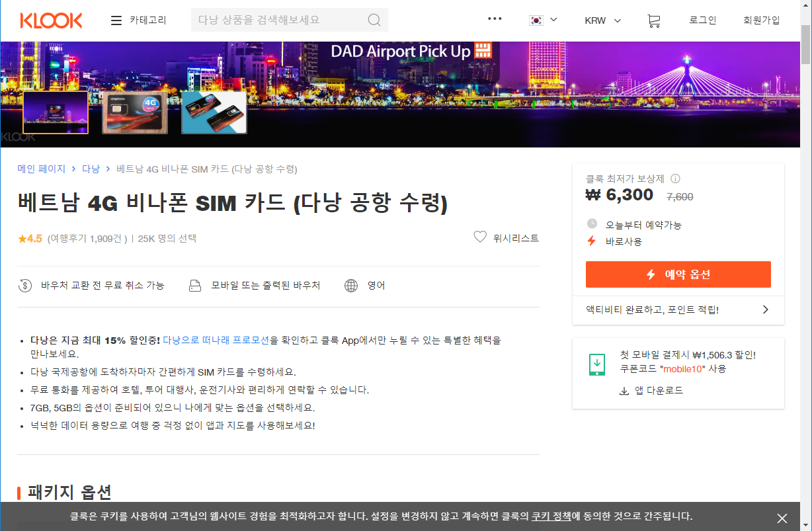This screenshot has height=531, width=812.
Task: Click 클룩 최저가 보상제 label
Action: click(x=625, y=179)
